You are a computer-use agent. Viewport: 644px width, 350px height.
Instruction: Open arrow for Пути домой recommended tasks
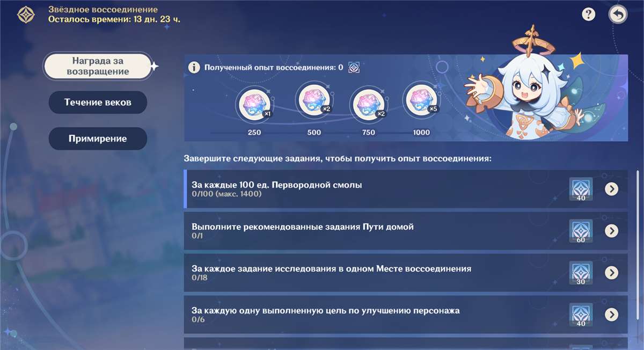611,231
